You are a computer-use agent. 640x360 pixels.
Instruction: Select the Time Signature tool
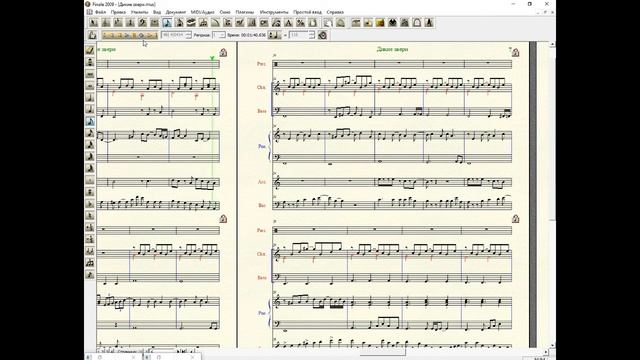(x=130, y=23)
